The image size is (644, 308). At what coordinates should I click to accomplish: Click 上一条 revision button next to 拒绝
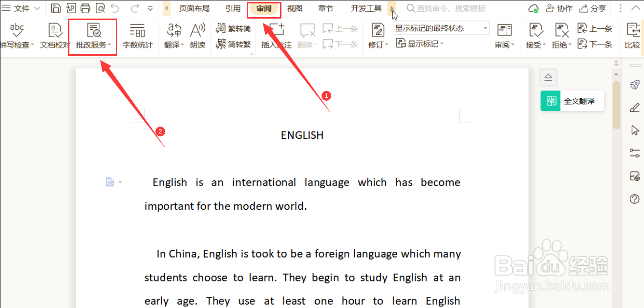[595, 28]
